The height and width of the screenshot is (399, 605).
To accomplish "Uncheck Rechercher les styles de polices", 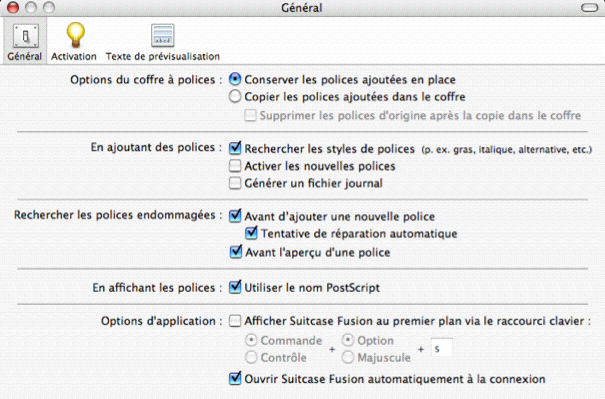I will click(x=235, y=148).
